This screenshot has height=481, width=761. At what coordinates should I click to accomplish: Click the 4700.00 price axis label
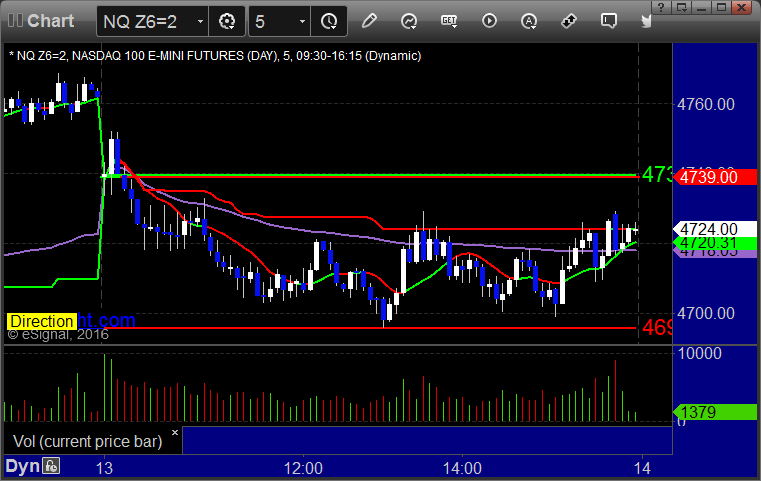(x=706, y=313)
